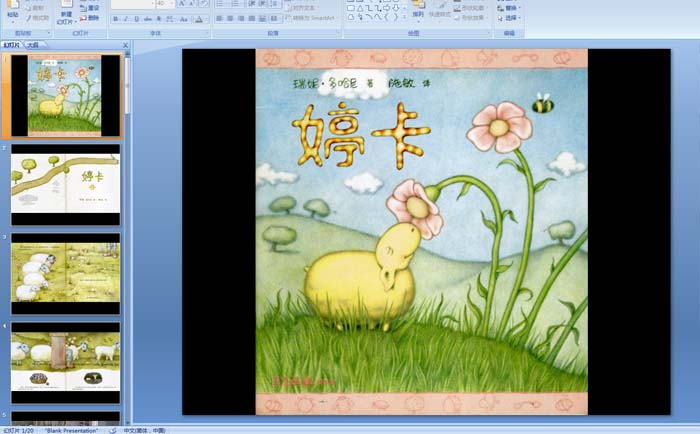Toggle Bold text formatting
This screenshot has width=700, height=434.
pos(116,18)
